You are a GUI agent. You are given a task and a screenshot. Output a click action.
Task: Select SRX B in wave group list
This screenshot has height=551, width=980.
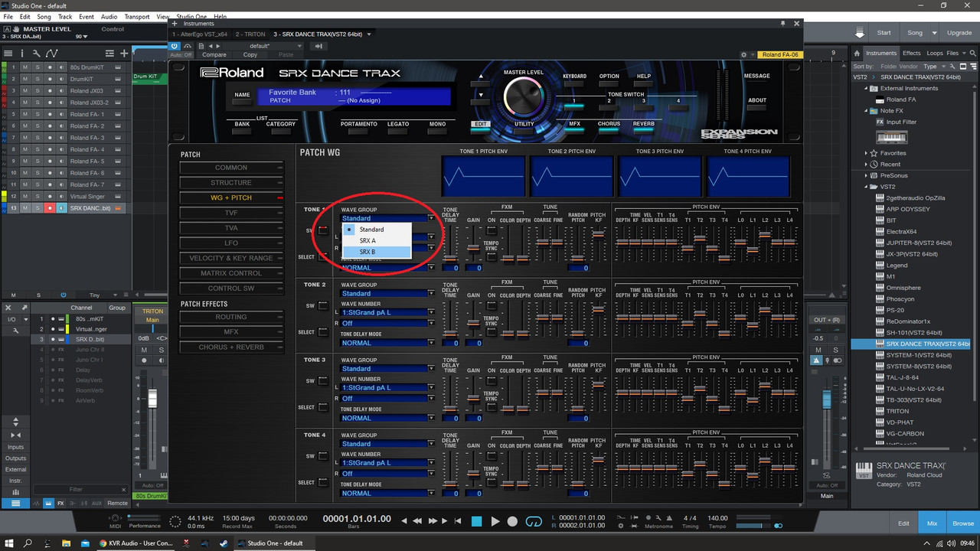(x=377, y=252)
